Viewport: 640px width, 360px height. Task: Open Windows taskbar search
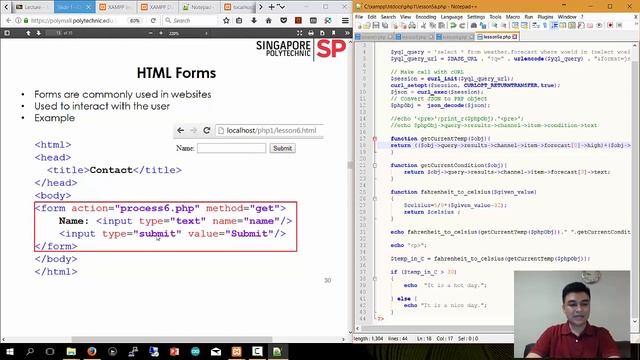coord(30,351)
